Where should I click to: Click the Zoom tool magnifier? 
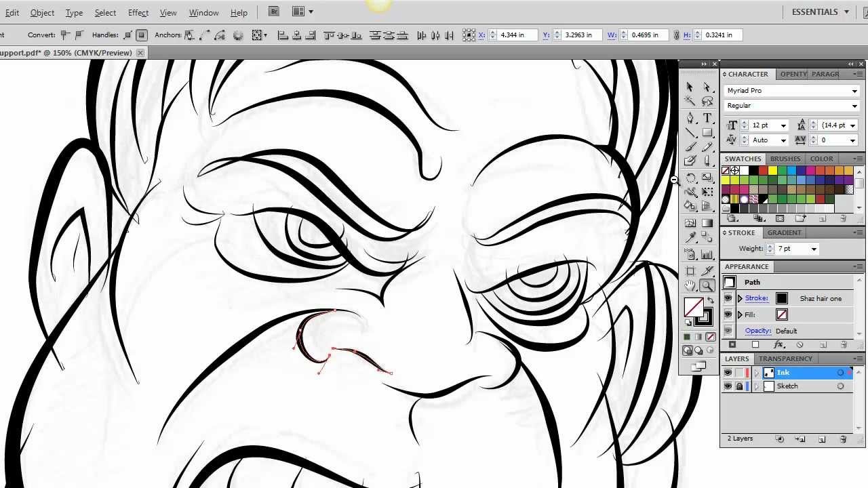[x=707, y=286]
